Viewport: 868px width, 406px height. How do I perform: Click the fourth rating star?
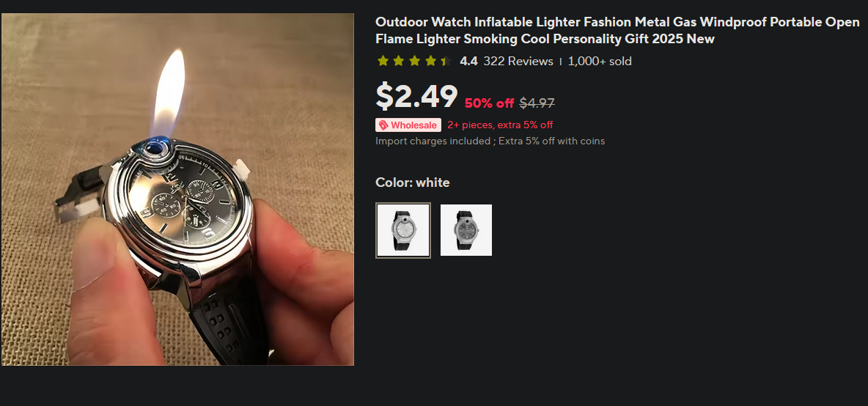pyautogui.click(x=430, y=61)
